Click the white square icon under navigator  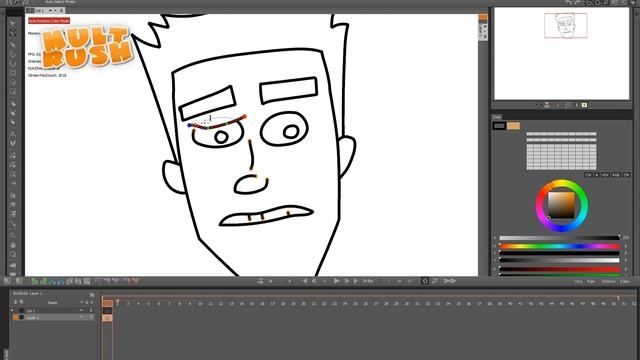584,105
